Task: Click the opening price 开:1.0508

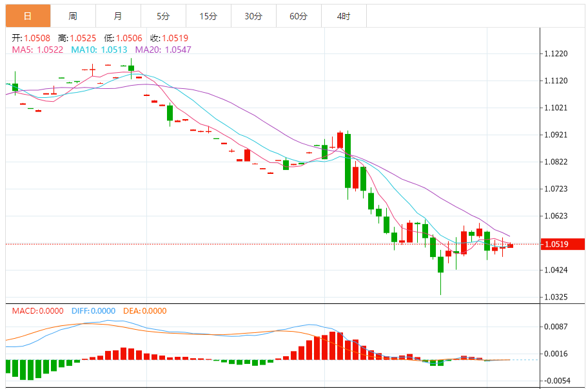Action: (x=31, y=38)
